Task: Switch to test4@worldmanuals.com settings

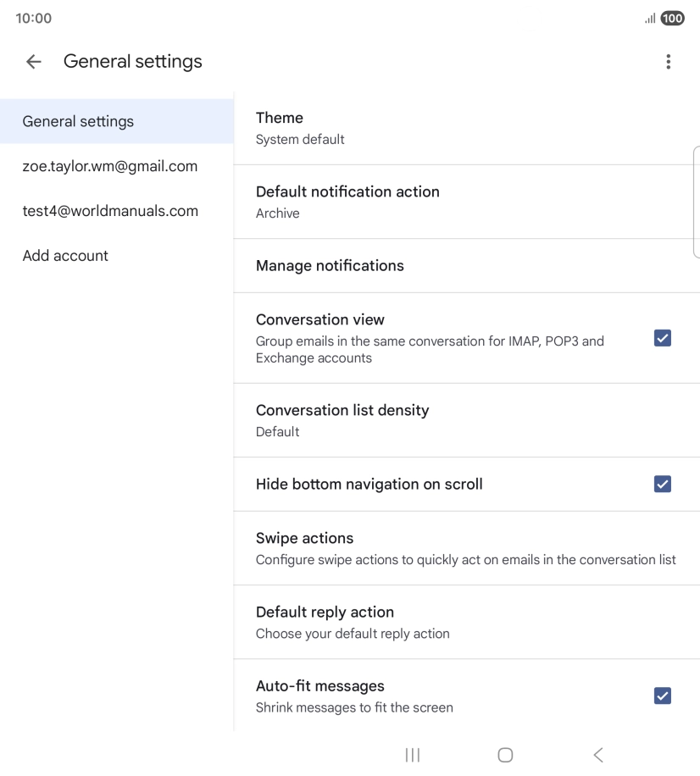Action: [110, 211]
